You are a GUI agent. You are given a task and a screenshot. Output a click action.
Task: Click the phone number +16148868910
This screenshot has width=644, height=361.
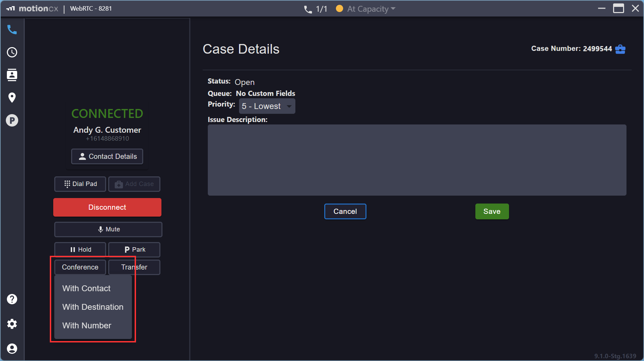(x=107, y=139)
